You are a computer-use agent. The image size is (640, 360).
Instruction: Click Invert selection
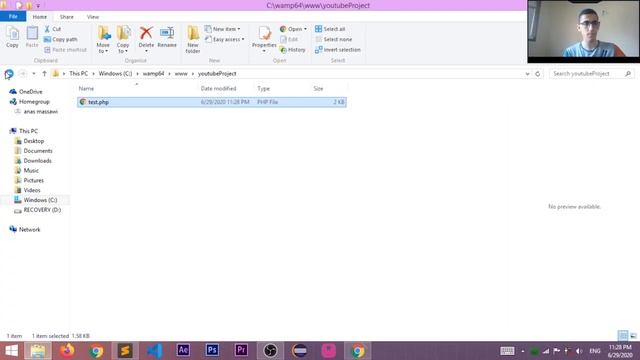[338, 50]
